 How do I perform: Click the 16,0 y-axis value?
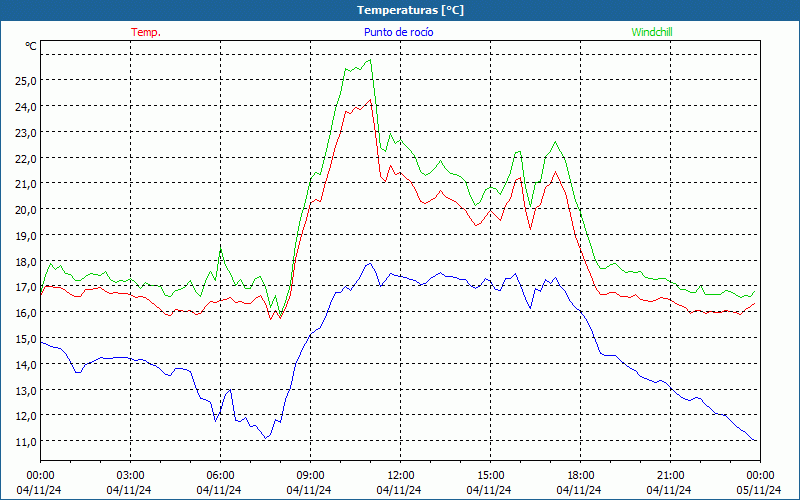click(x=24, y=313)
